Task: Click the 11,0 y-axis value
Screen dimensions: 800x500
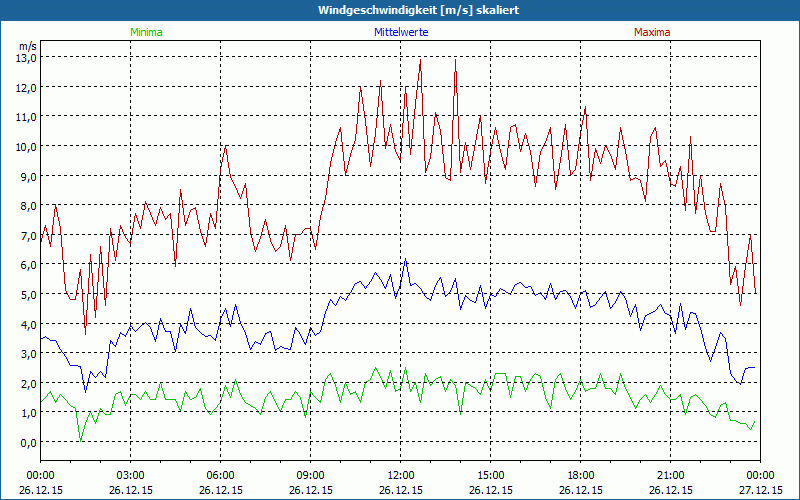Action: coord(26,117)
